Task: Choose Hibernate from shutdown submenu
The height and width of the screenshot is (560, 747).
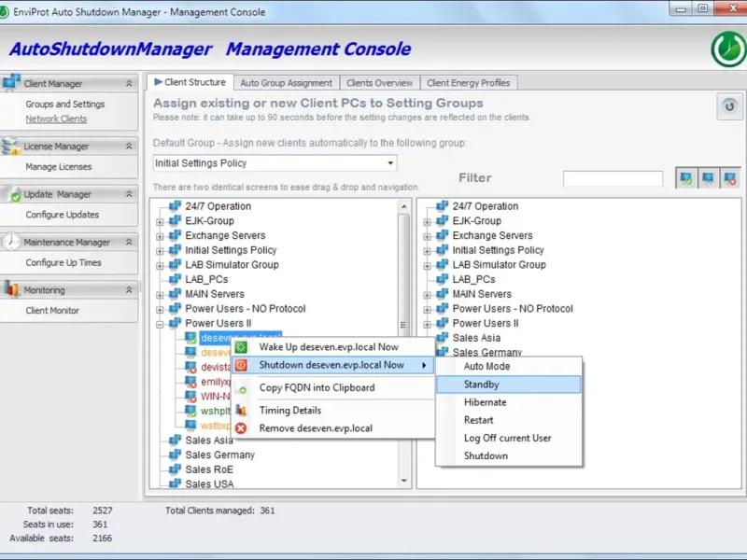Action: [509, 402]
